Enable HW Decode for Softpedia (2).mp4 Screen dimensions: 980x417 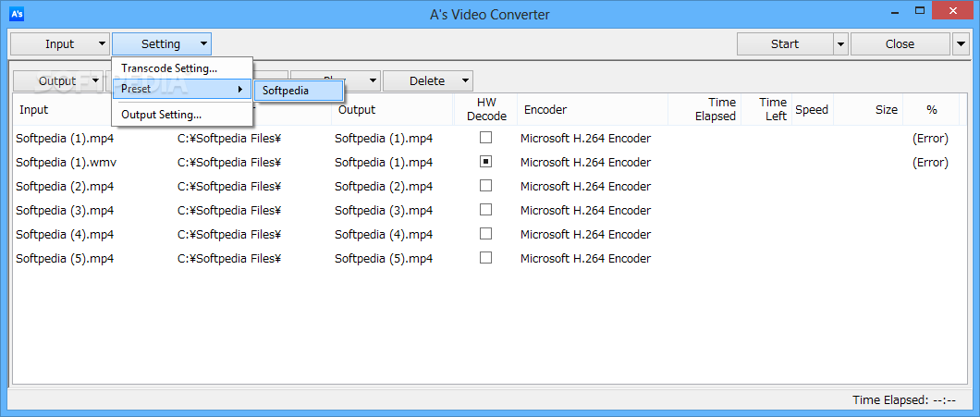[485, 185]
